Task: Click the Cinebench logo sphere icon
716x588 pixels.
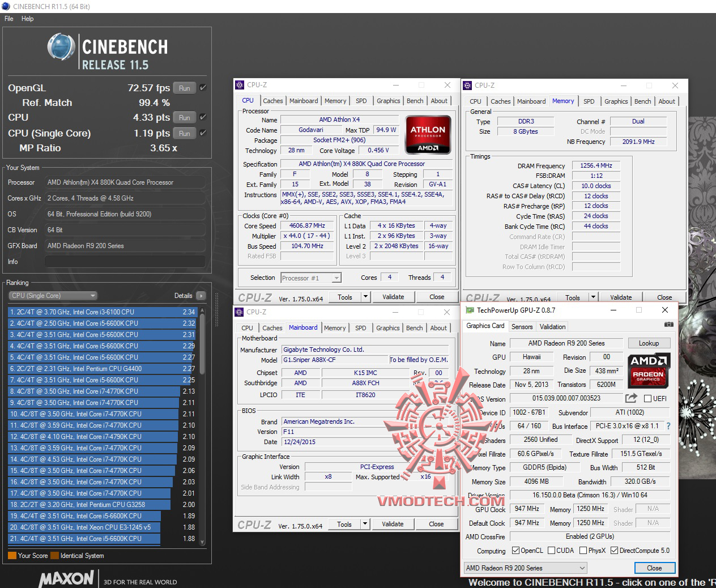Action: tap(61, 46)
